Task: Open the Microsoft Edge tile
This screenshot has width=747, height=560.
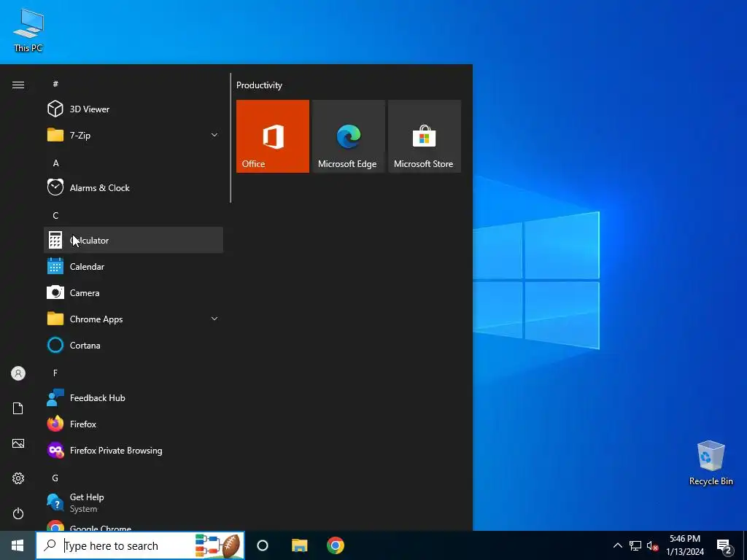Action: [x=348, y=136]
